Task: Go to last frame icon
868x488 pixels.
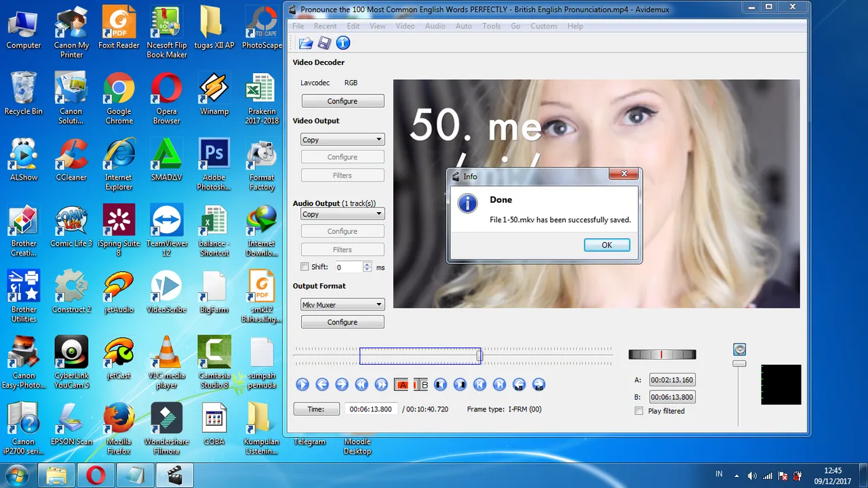Action: (499, 384)
